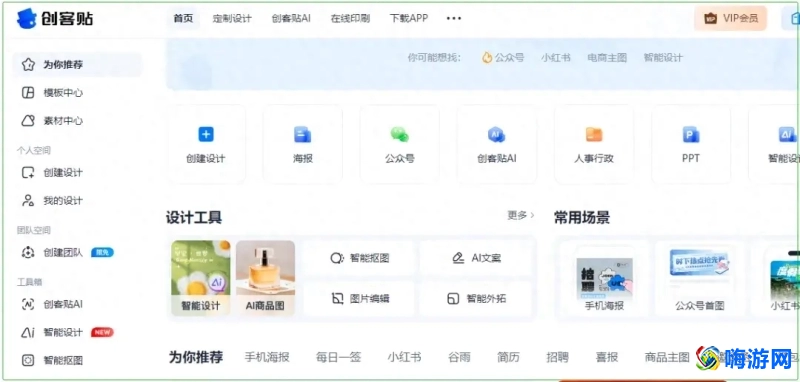Expand 更多 next to 设计工具
800x382 pixels.
(x=521, y=216)
